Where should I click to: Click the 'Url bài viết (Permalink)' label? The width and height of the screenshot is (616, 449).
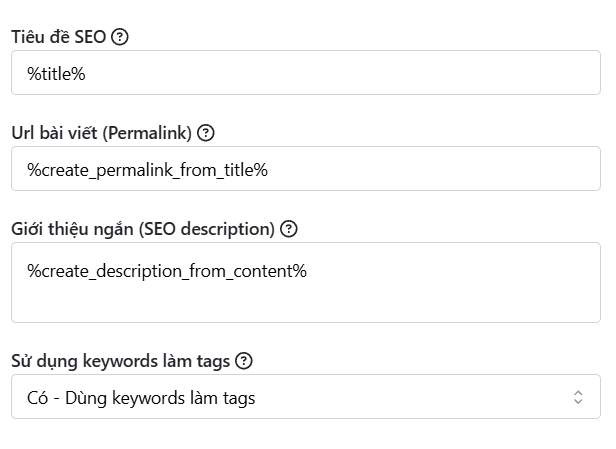[x=101, y=133]
